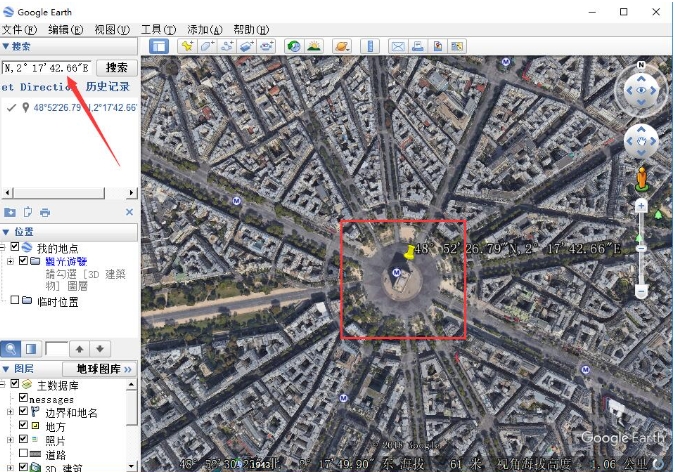Click the Email envelope icon
676x472 pixels.
[397, 46]
